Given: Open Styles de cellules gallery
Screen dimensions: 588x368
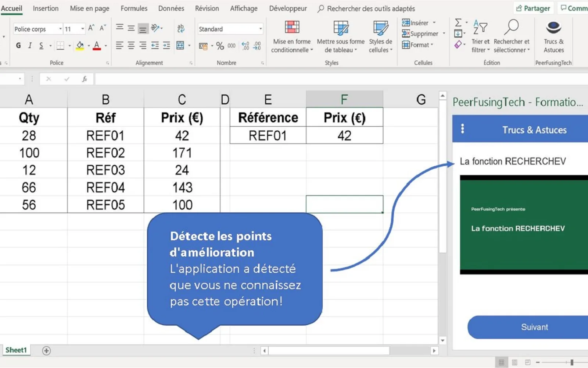Looking at the screenshot, I should 381,37.
